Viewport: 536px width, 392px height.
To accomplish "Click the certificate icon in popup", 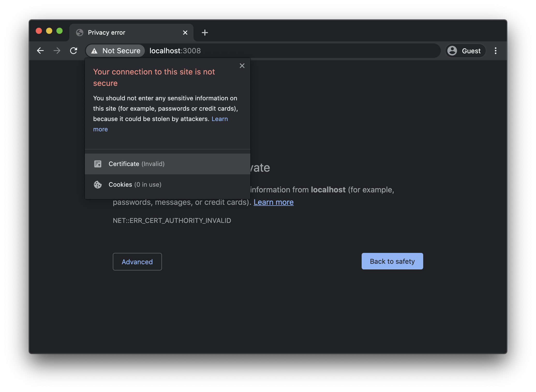I will pyautogui.click(x=98, y=164).
